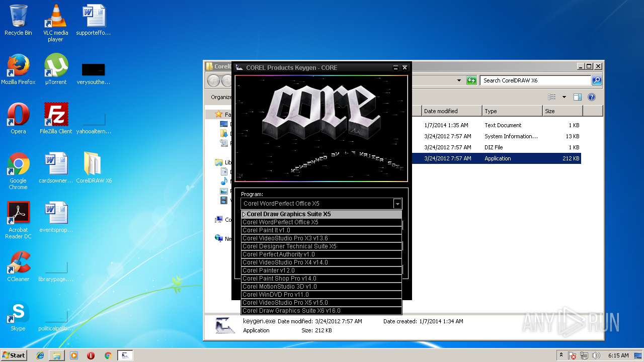Open Windows Explorer from the taskbar
Screen dimensions: 644x362
coord(57,355)
